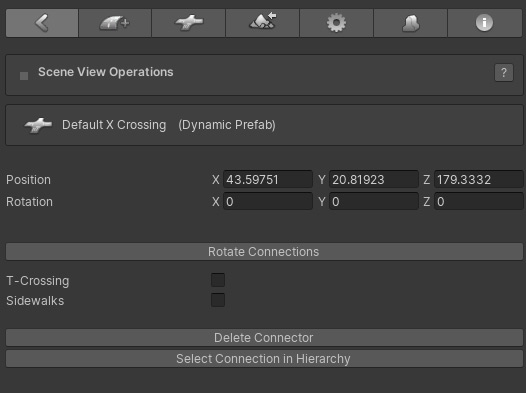Open the info icon tab
The height and width of the screenshot is (393, 526).
pos(485,23)
